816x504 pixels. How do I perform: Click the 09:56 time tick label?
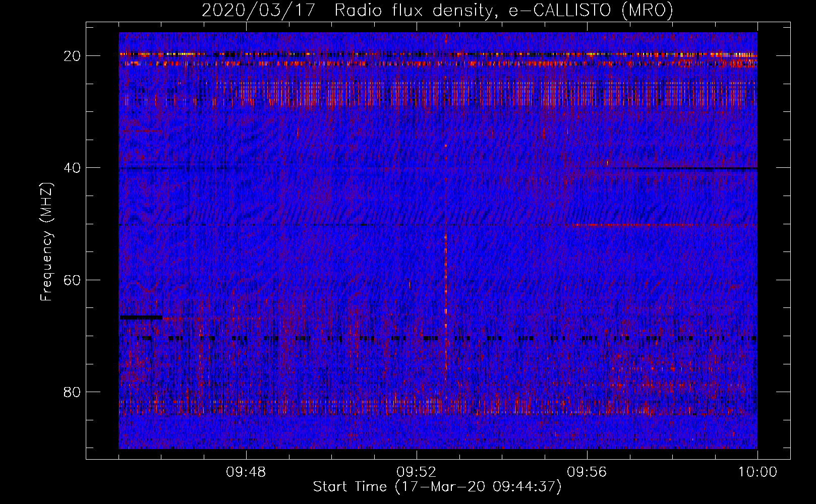587,472
